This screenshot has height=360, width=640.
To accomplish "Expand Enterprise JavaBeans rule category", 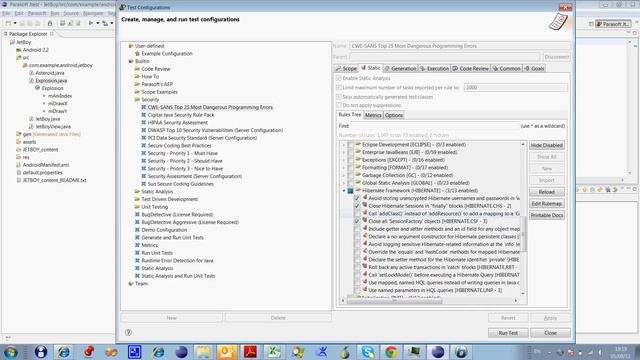I will click(x=343, y=152).
